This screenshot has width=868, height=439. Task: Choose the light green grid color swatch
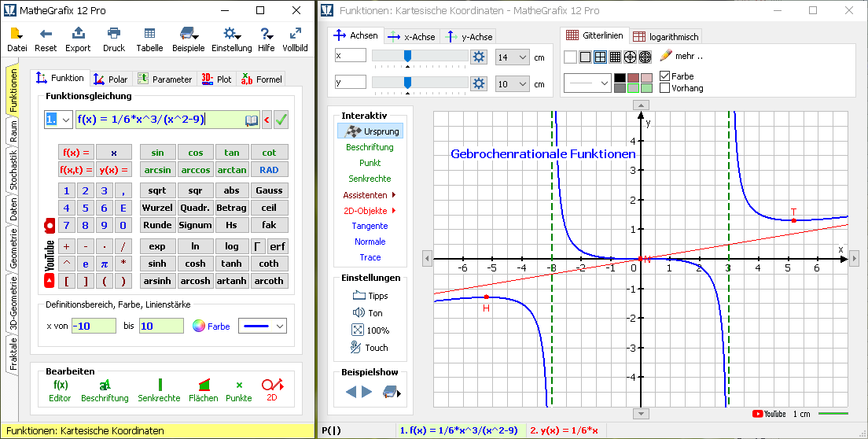646,87
